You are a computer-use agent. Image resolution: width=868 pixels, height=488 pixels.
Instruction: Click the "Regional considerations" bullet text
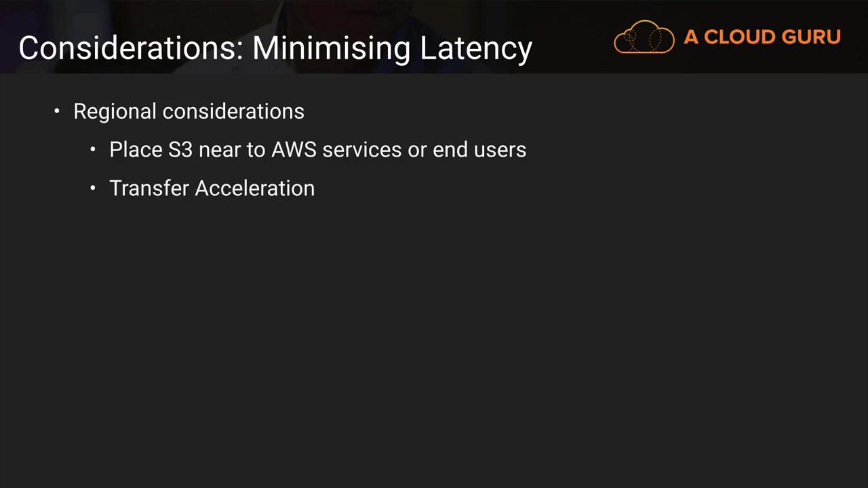[189, 111]
